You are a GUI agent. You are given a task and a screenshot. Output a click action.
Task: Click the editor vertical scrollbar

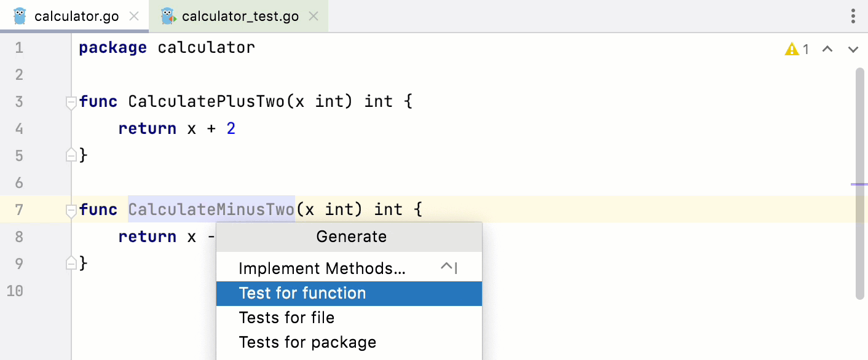(x=859, y=123)
